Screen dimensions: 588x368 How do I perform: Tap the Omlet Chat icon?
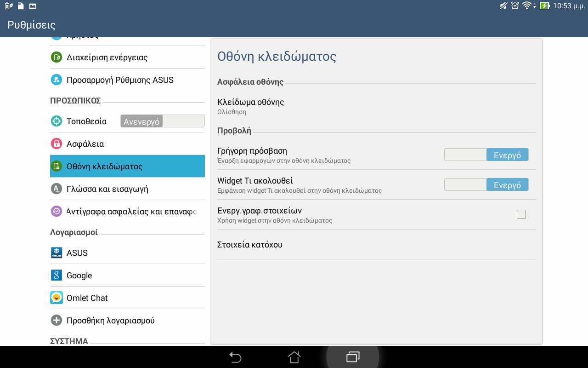(56, 298)
